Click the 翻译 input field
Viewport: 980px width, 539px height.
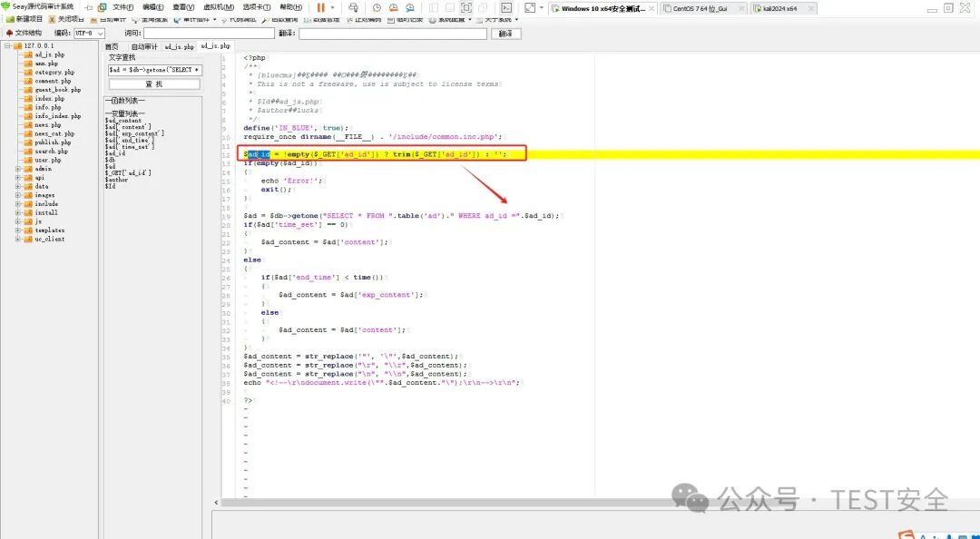point(393,34)
